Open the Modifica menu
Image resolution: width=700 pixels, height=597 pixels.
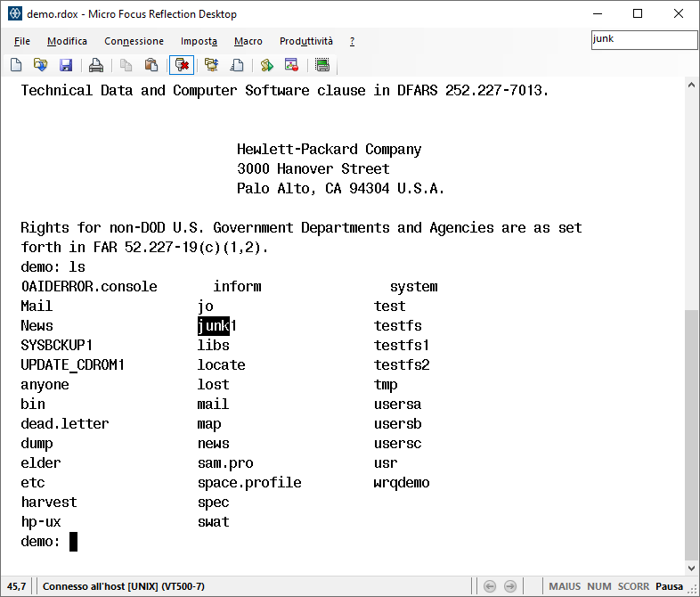(x=67, y=41)
